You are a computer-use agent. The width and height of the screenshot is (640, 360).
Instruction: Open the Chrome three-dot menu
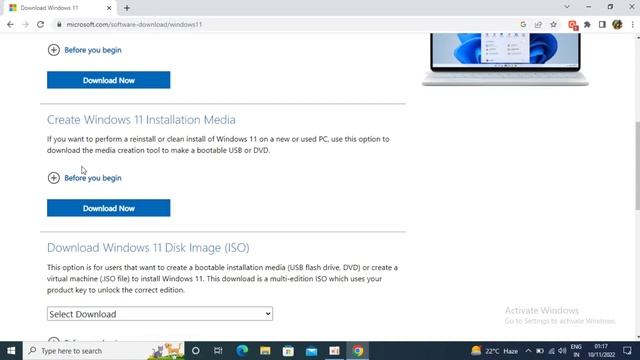[633, 24]
